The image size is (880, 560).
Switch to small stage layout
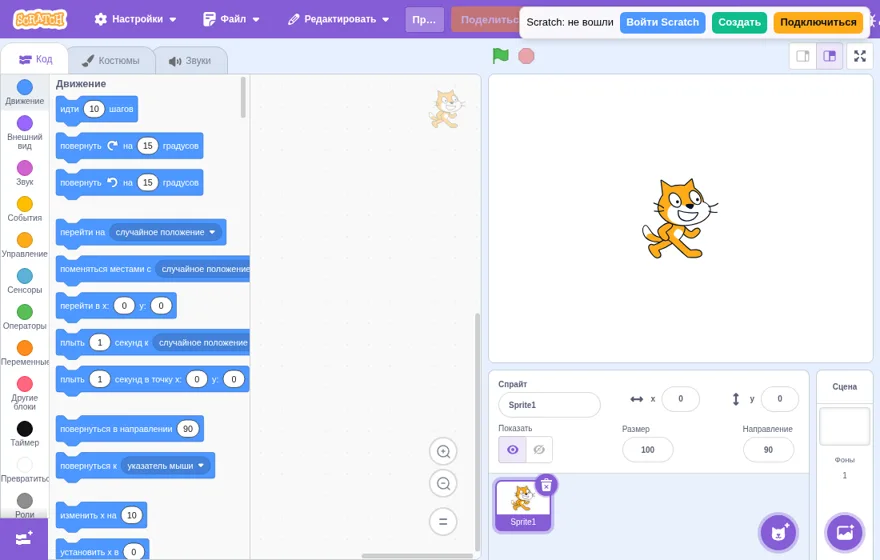pos(803,56)
